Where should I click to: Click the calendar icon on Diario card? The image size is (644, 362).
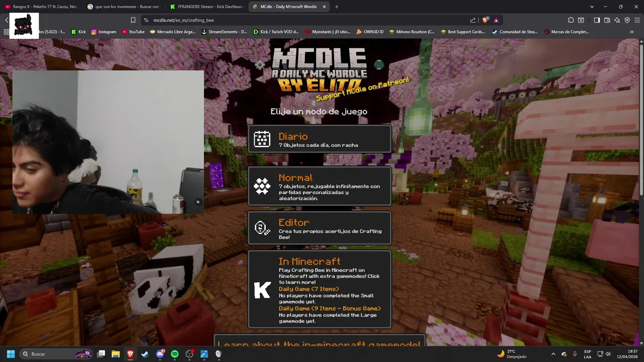pyautogui.click(x=262, y=139)
